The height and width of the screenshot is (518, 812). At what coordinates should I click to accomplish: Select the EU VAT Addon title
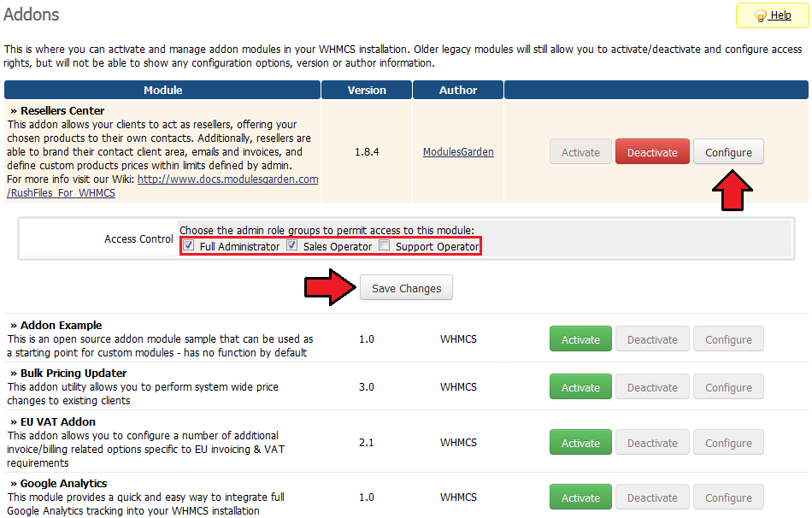coord(58,421)
